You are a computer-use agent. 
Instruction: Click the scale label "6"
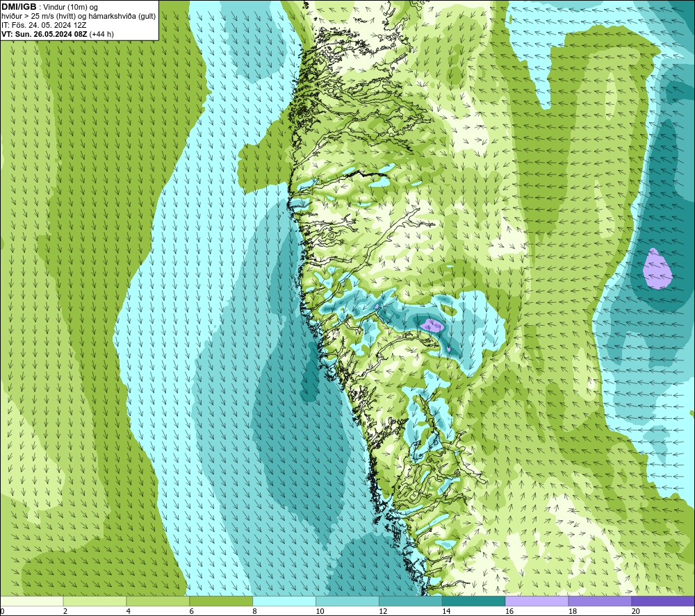pos(192,611)
